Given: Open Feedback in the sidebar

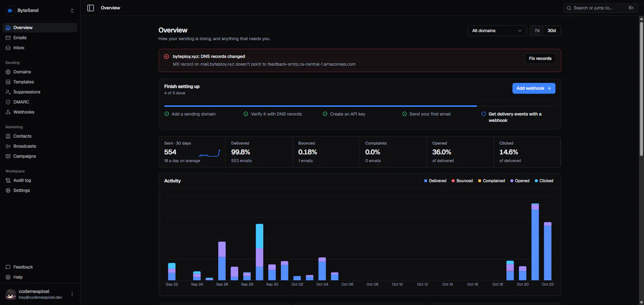Looking at the screenshot, I should click(40, 267).
